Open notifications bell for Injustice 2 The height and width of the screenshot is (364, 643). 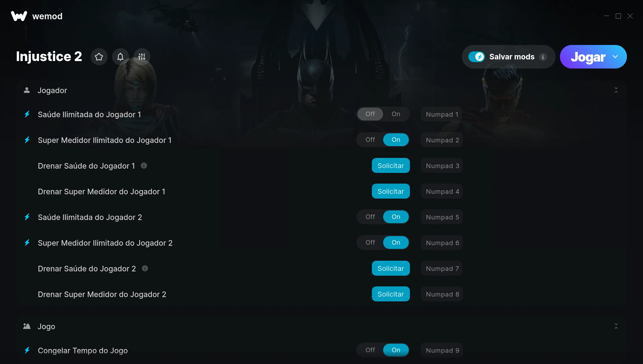pyautogui.click(x=121, y=57)
